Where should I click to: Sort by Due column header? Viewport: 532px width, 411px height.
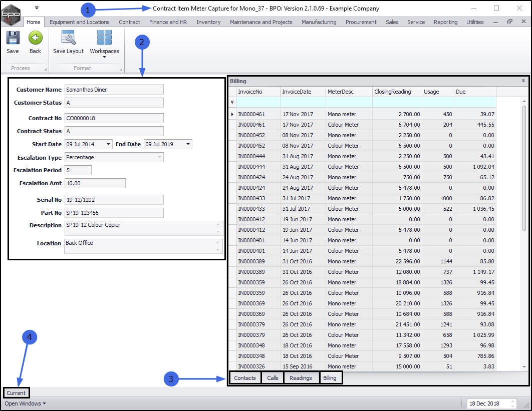point(475,92)
